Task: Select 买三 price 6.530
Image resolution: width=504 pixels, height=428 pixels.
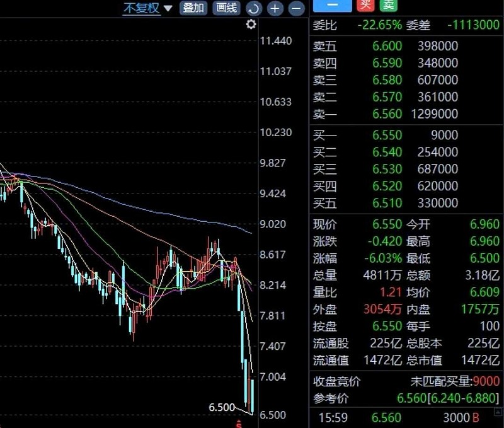Action: click(x=387, y=170)
